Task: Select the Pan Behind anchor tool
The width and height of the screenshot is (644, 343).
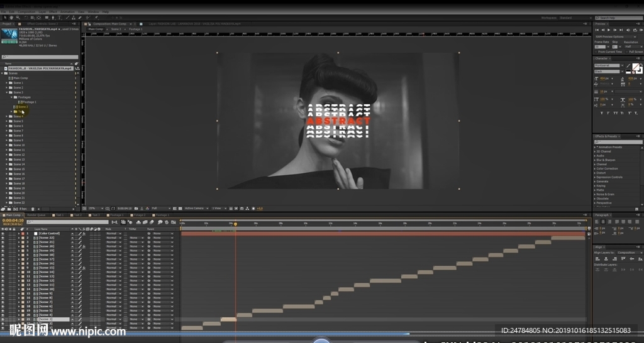Action: tap(38, 18)
